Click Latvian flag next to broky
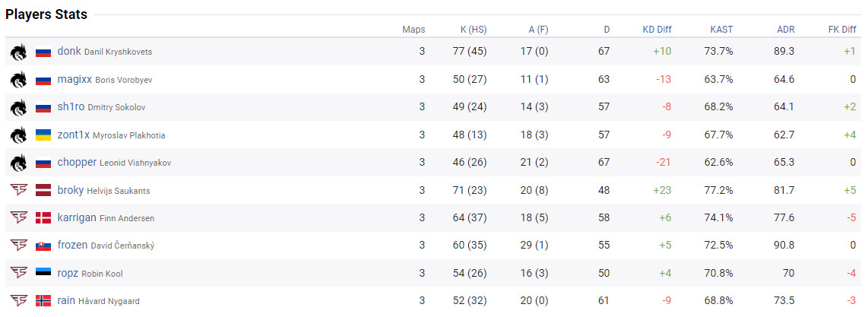The height and width of the screenshot is (317, 868). (x=43, y=191)
